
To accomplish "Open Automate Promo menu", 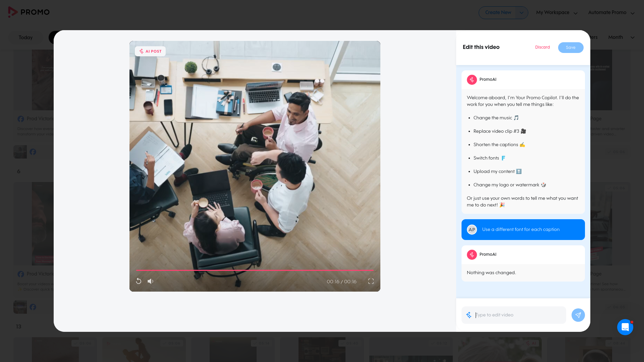I will (x=611, y=13).
